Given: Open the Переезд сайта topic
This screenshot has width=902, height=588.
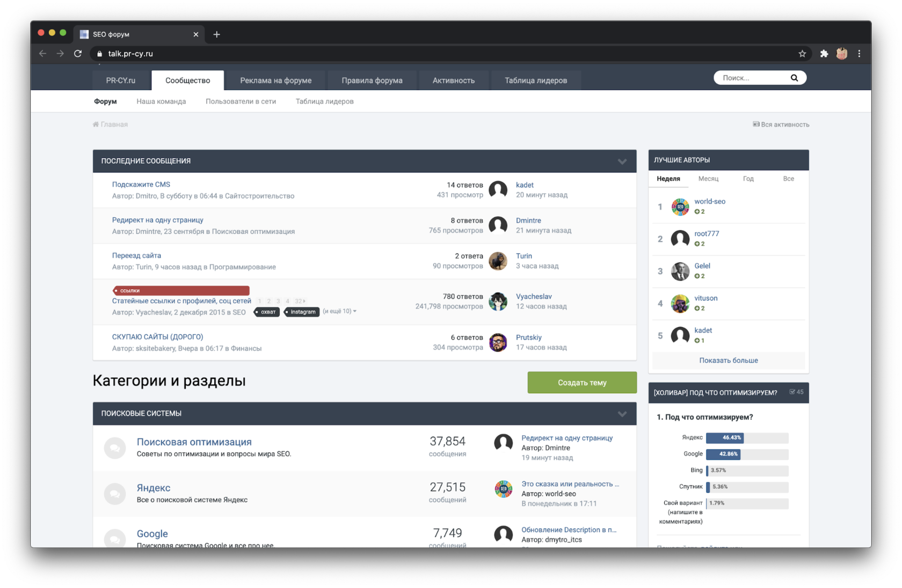Looking at the screenshot, I should [x=136, y=255].
